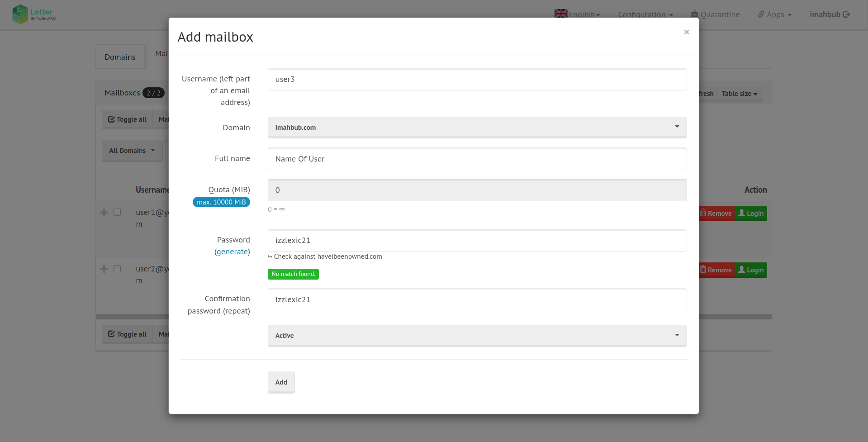Click the Confirmation password input field
The height and width of the screenshot is (442, 868).
point(477,299)
